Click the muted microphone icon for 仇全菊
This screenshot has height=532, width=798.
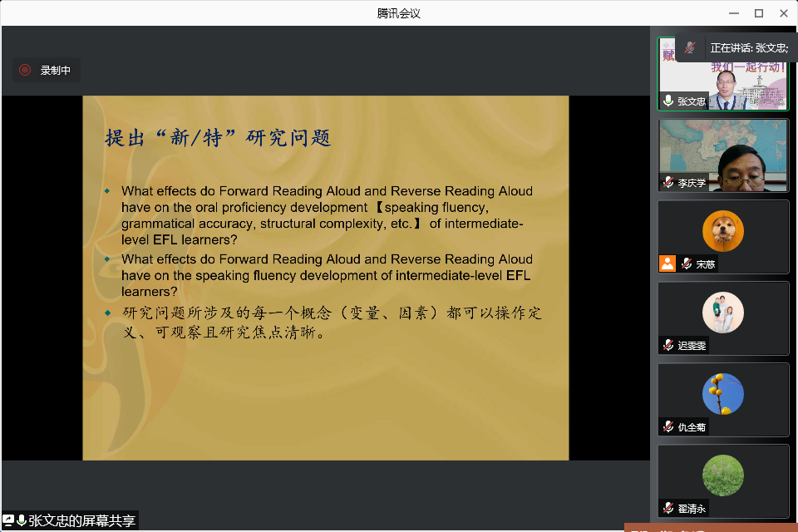pyautogui.click(x=668, y=426)
